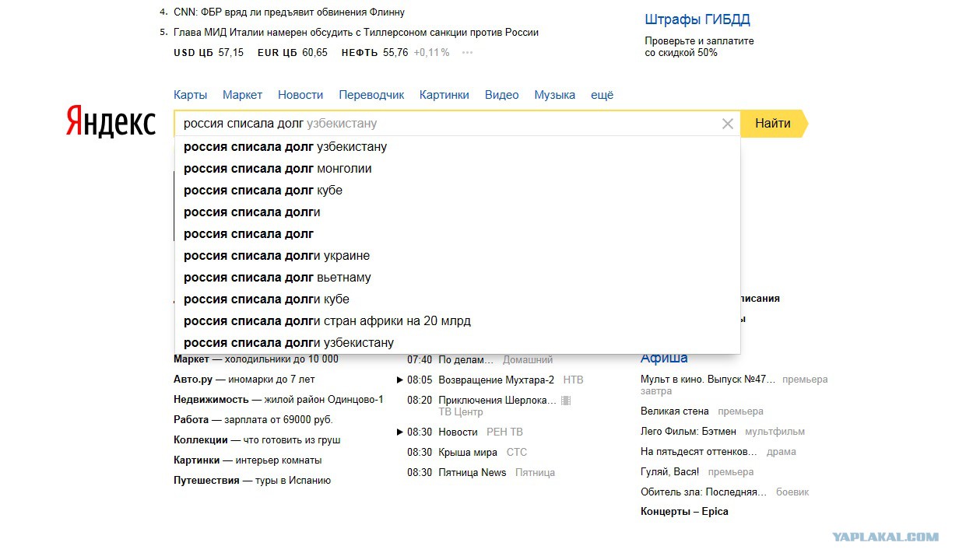
Task: Open TV listing Возвращение Мухтара-2
Action: tap(496, 380)
